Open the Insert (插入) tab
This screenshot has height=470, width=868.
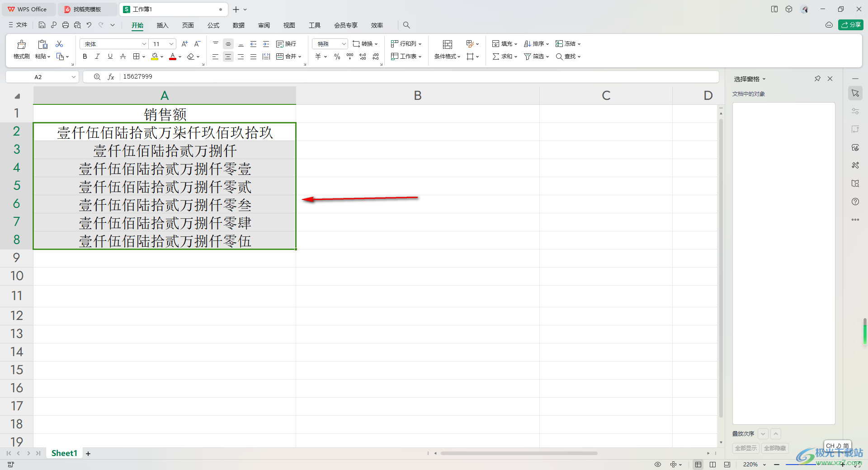[x=162, y=25]
